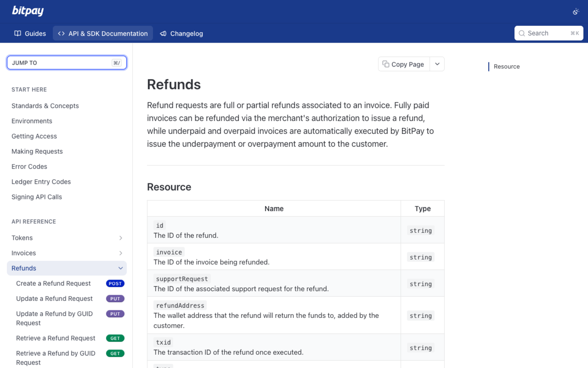
Task: View the Error Codes page
Action: 29,167
